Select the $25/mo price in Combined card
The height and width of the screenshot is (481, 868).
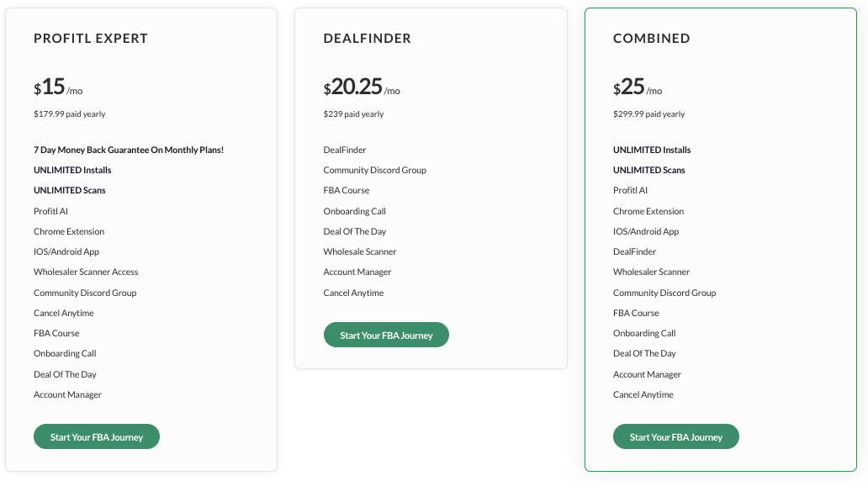[x=638, y=87]
